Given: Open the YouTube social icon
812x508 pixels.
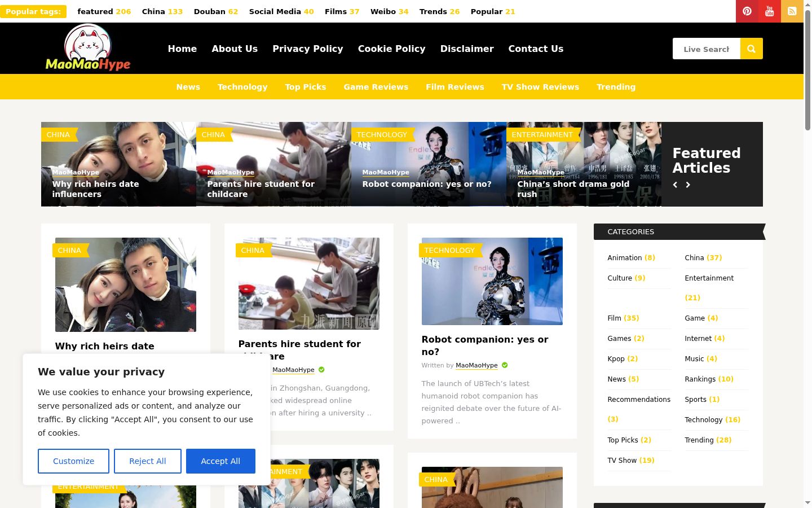Looking at the screenshot, I should click(770, 11).
